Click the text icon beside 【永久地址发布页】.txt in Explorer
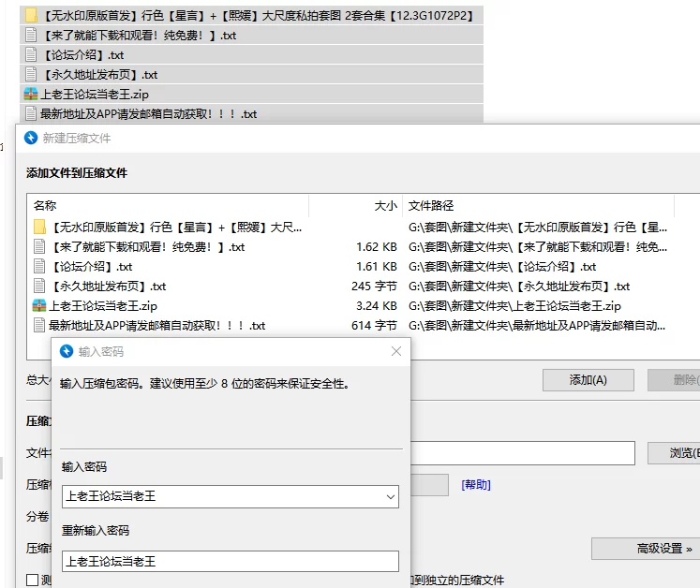The height and width of the screenshot is (588, 700). tap(31, 74)
